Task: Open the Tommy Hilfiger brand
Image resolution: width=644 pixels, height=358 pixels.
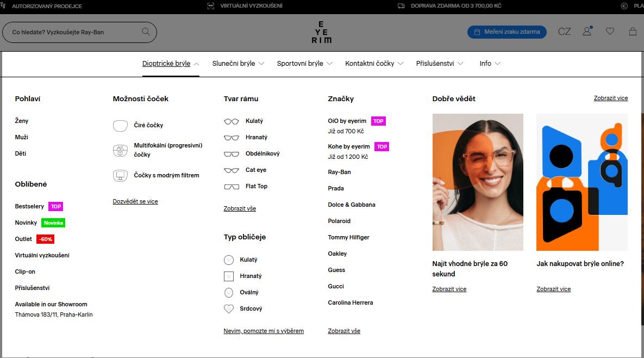Action: [x=349, y=237]
